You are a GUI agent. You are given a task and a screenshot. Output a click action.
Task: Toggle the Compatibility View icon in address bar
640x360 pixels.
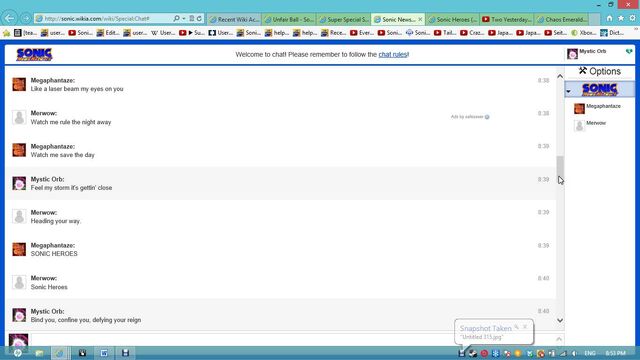(x=191, y=19)
